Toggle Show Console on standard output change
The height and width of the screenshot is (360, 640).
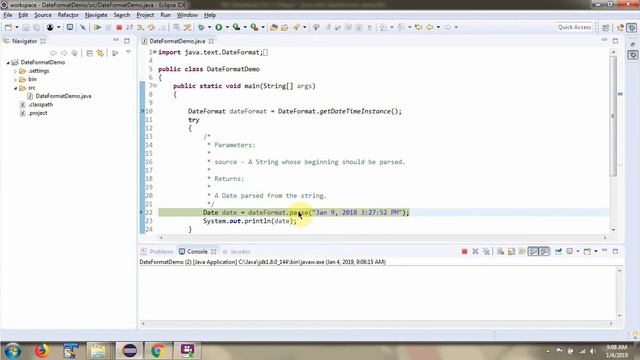(533, 251)
